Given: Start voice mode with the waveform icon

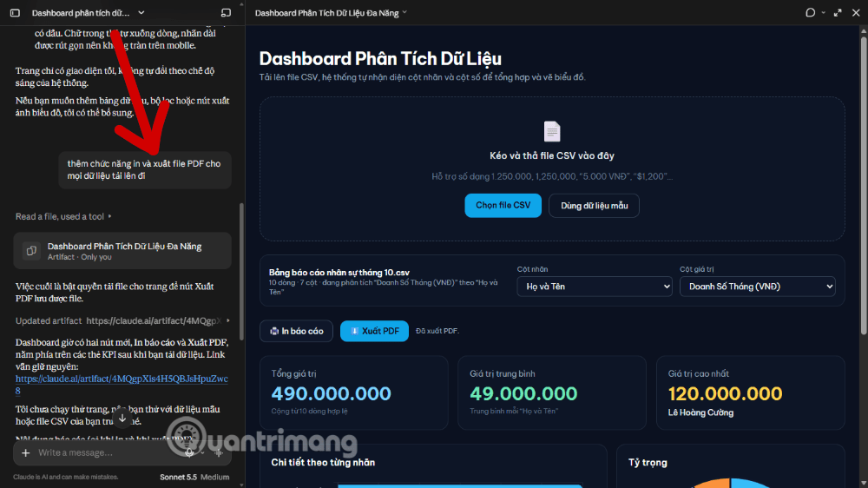Looking at the screenshot, I should (x=220, y=453).
